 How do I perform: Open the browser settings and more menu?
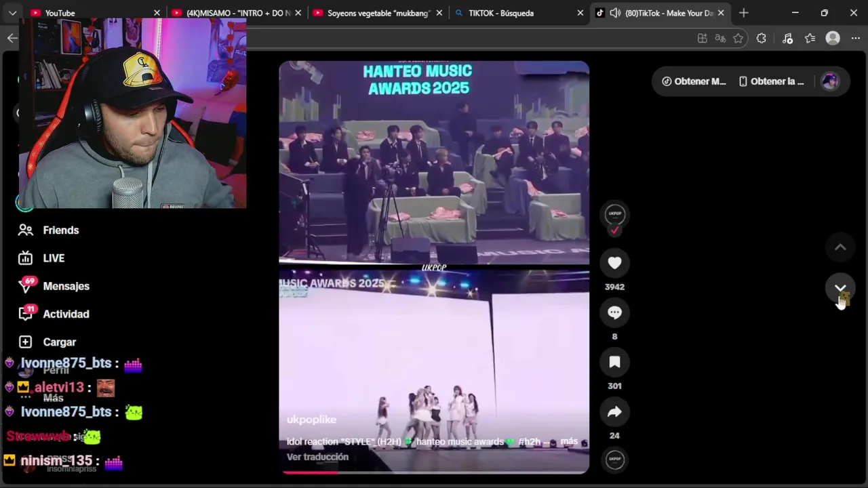856,39
